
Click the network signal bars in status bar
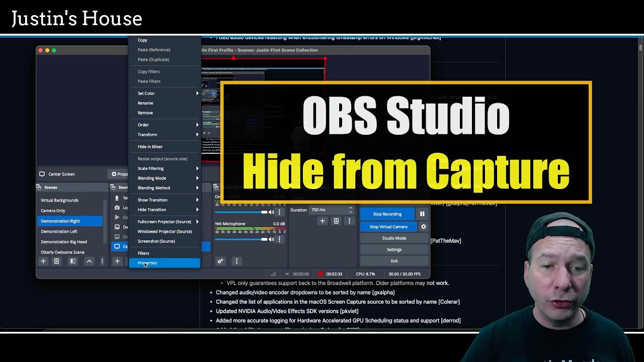tap(273, 274)
